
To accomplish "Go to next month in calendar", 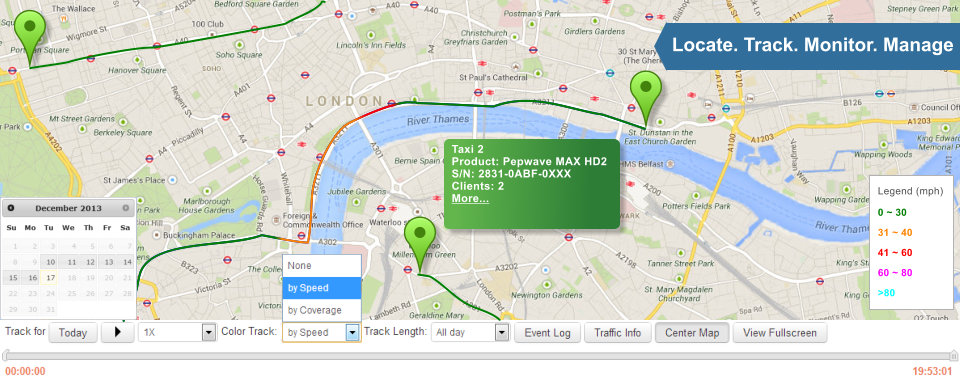I will (126, 208).
